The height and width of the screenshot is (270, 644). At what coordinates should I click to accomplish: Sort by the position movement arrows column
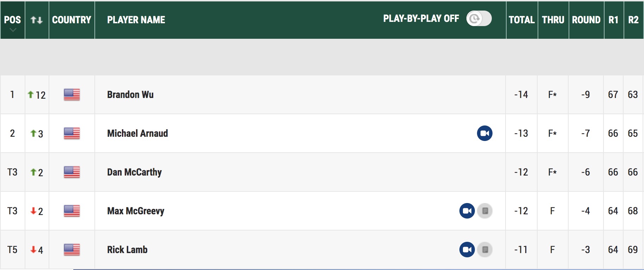[x=37, y=20]
